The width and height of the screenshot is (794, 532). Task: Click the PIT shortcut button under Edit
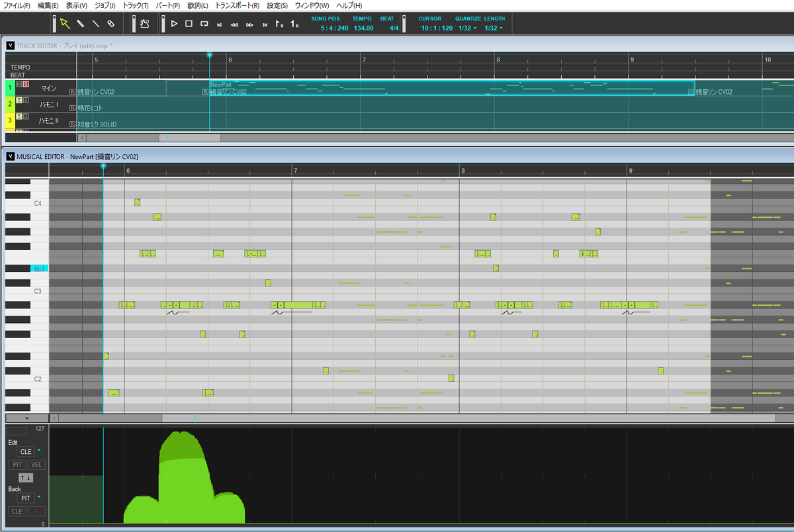click(x=17, y=465)
